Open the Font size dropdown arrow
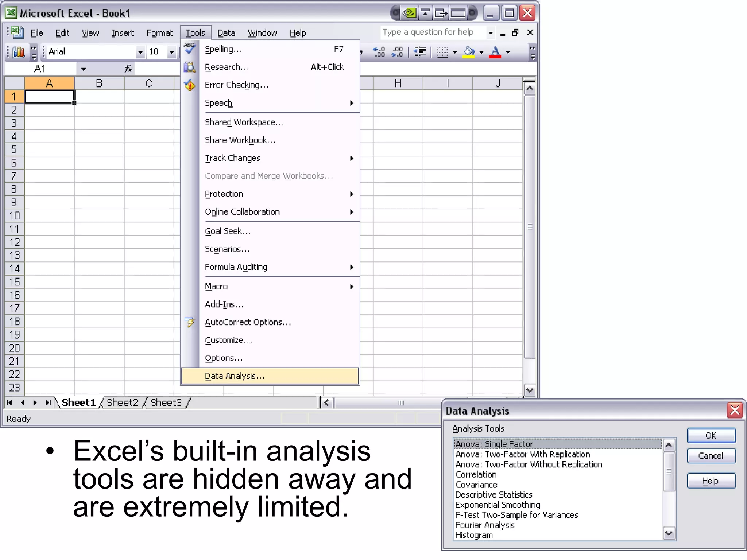This screenshot has width=747, height=560. 171,52
